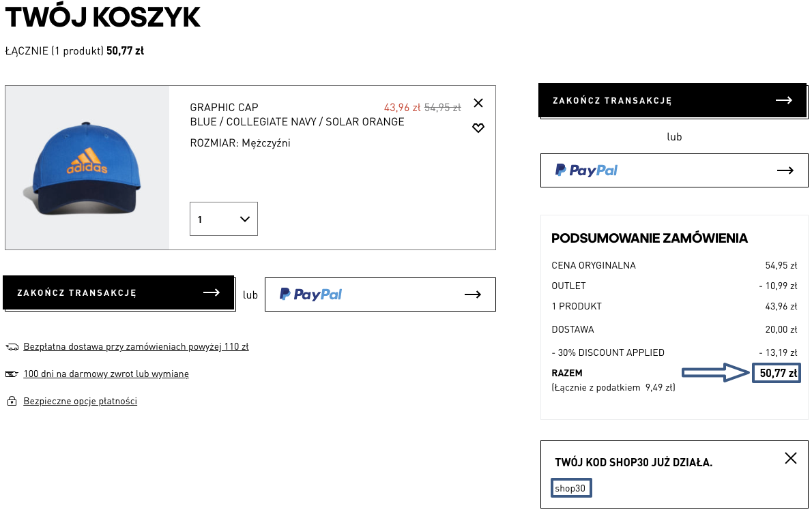Click the applied shop30 code tag
Screen dimensions: 812x514
570,488
